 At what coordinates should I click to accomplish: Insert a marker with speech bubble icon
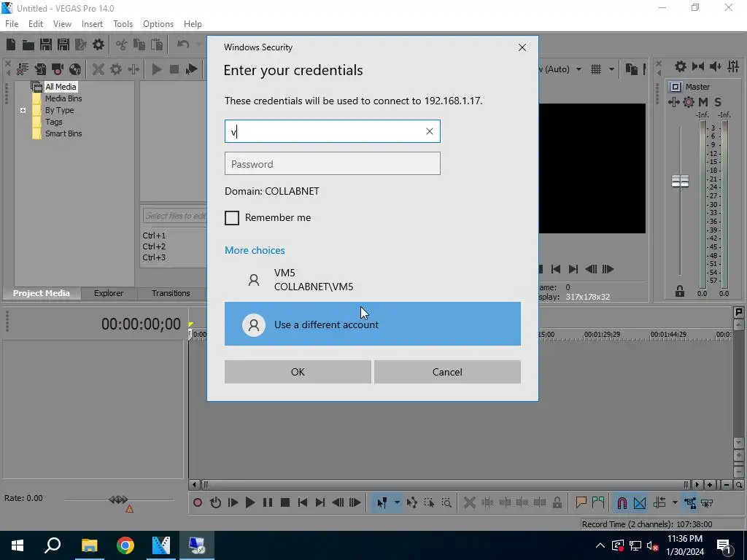coord(581,502)
